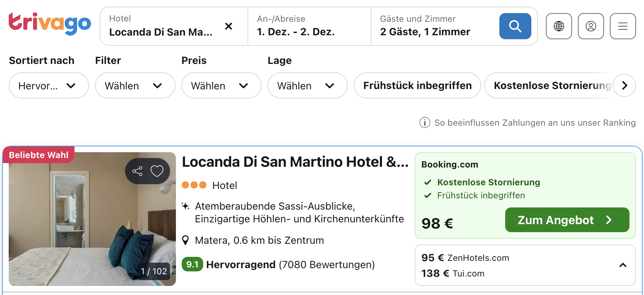Screen dimensions: 644x295
Task: Open the user account profile icon
Action: coord(591,26)
